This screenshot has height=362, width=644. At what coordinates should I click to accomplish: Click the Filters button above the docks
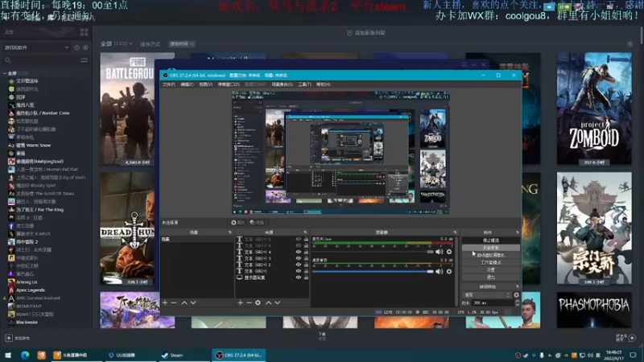(257, 223)
